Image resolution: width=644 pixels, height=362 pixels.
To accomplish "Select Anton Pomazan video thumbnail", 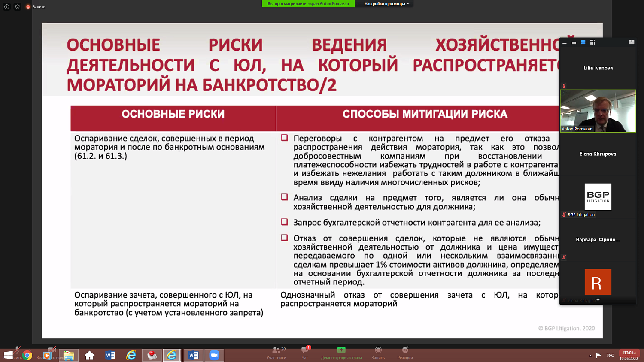I will tap(598, 111).
